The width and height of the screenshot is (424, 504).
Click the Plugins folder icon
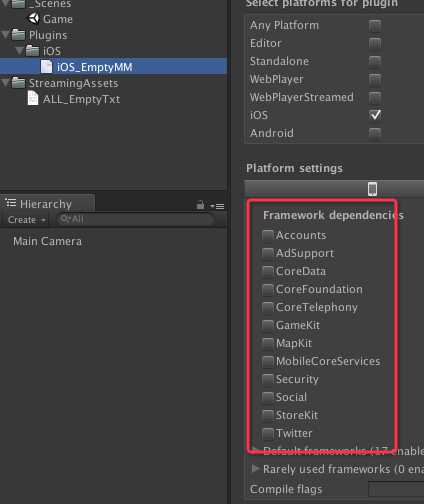click(x=18, y=35)
